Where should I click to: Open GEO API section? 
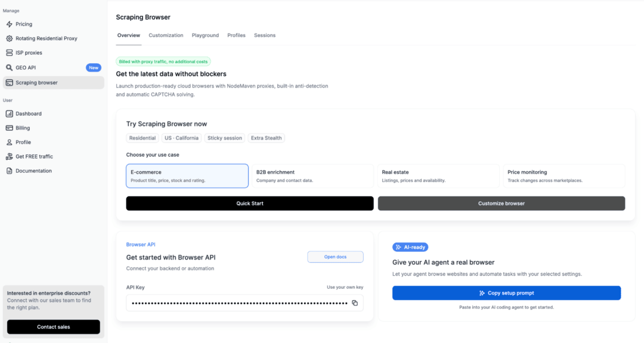[x=54, y=68]
